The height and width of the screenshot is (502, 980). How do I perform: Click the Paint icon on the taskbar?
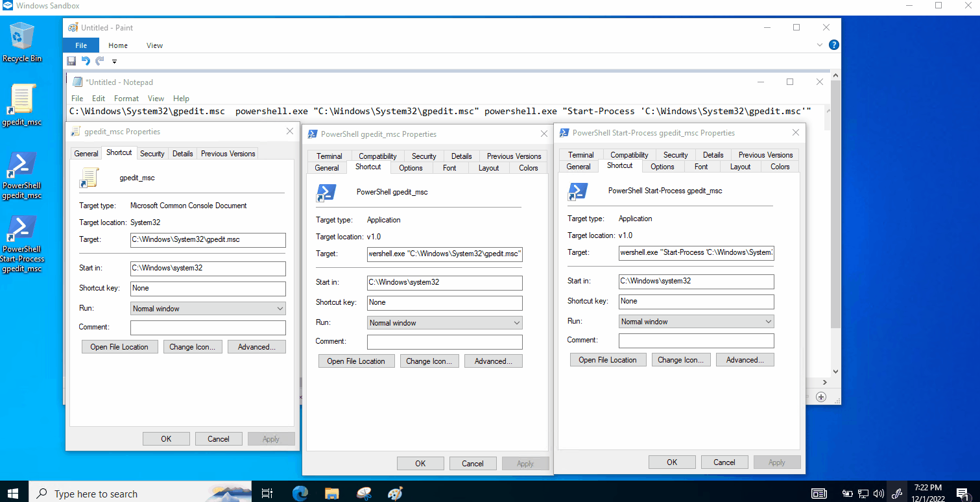pos(395,494)
